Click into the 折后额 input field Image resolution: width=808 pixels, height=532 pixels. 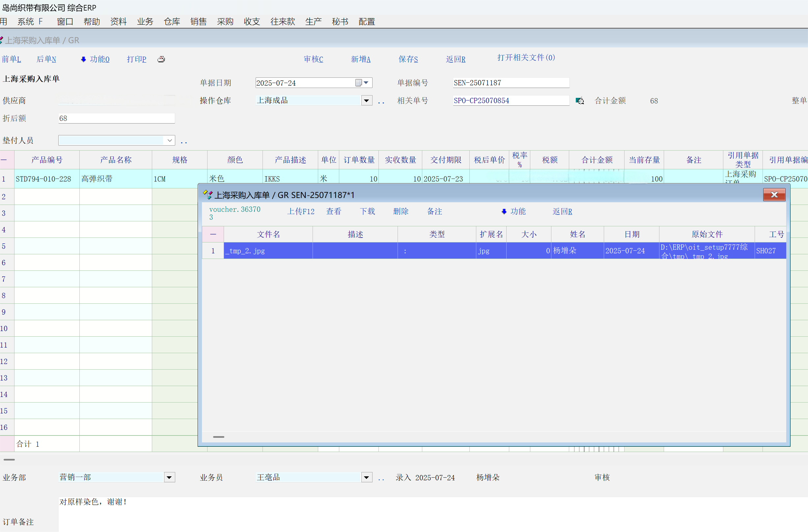(x=117, y=119)
